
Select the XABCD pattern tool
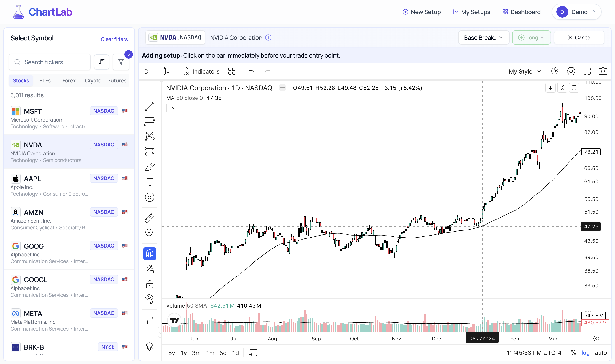pos(149,137)
